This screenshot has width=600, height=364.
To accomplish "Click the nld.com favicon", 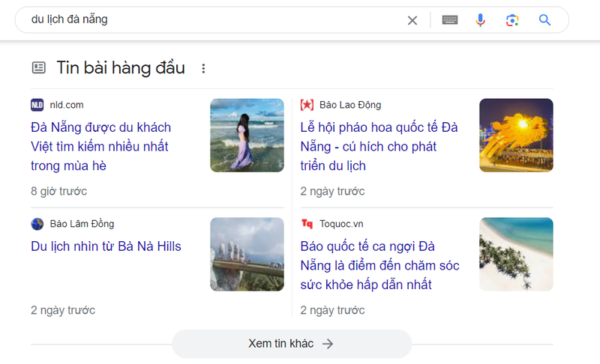I will (x=37, y=105).
